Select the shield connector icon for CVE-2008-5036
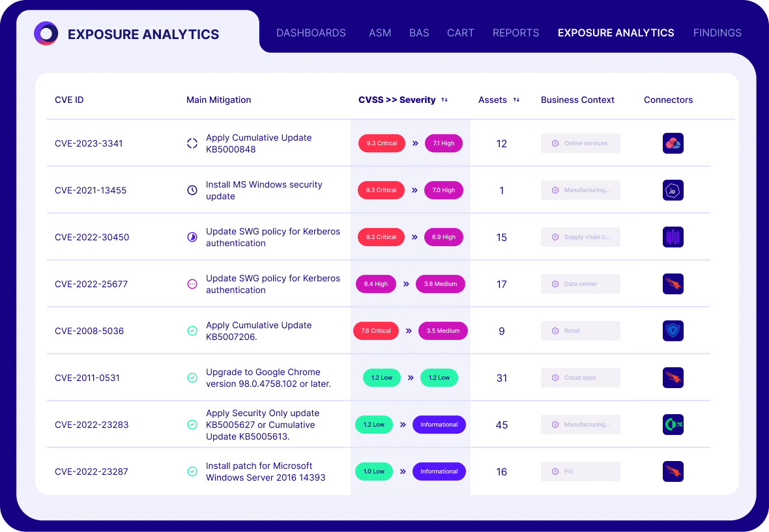This screenshot has height=532, width=769. pos(673,331)
